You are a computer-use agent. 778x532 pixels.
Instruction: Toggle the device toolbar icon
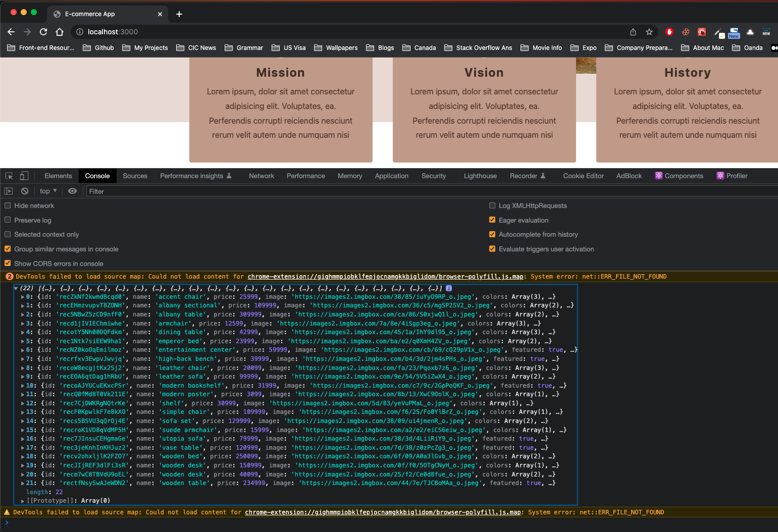(24, 176)
